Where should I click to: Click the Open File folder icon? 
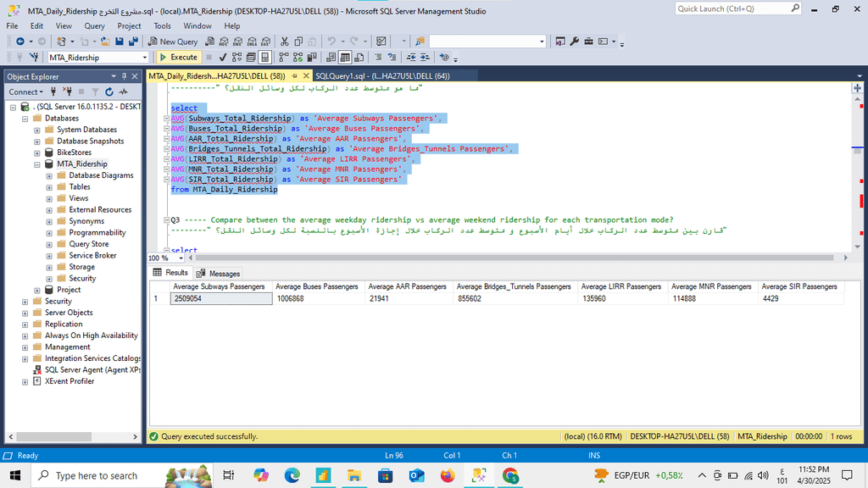[x=104, y=42]
